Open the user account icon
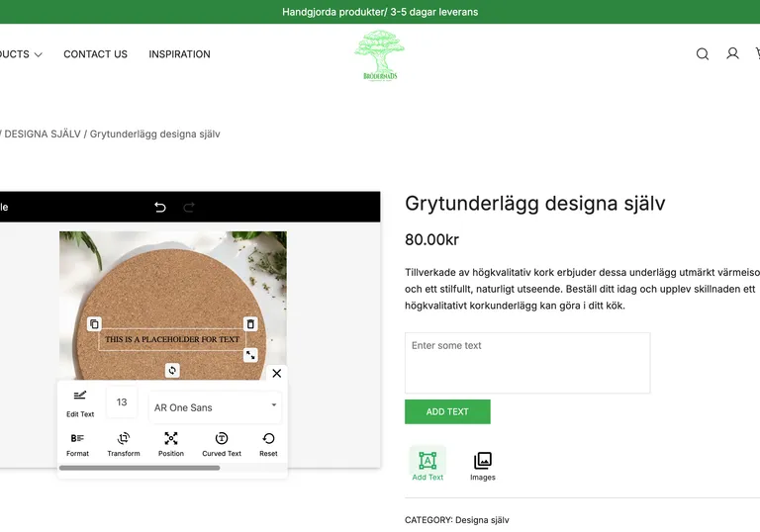Screen dimensions: 760x532 (732, 53)
